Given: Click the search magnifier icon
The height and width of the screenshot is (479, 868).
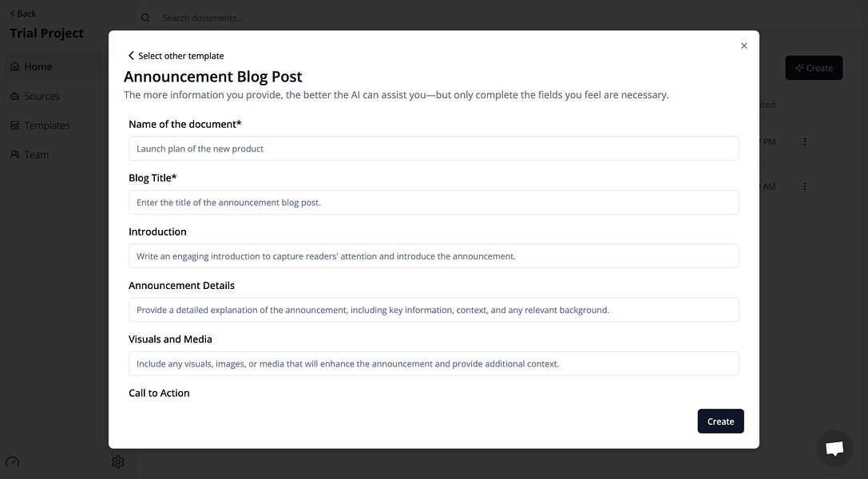Looking at the screenshot, I should point(145,18).
